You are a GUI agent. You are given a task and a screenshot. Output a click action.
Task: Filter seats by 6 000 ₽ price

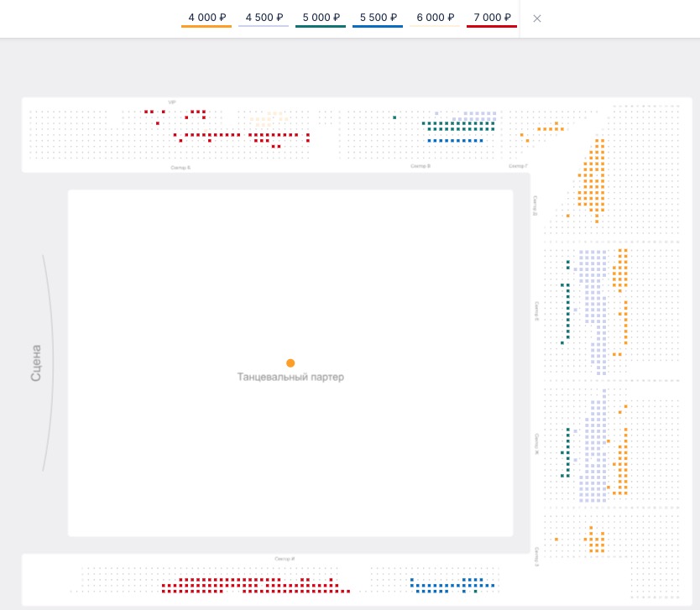tap(434, 18)
